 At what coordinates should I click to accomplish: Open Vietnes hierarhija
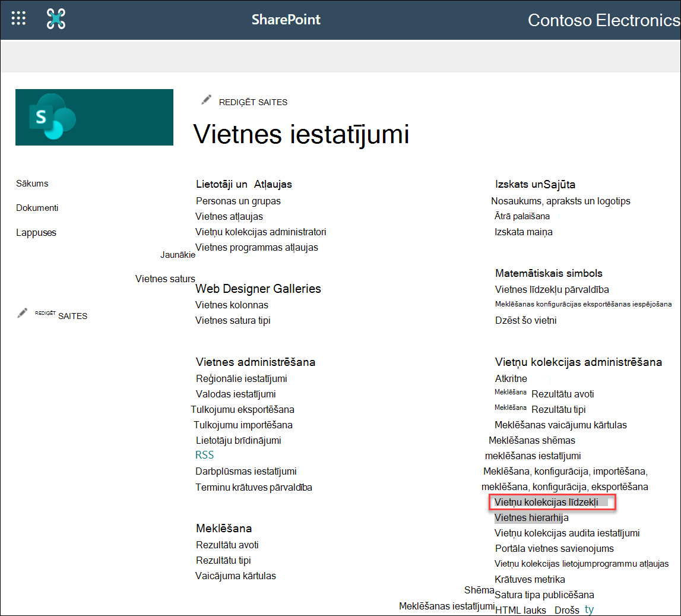tap(531, 517)
